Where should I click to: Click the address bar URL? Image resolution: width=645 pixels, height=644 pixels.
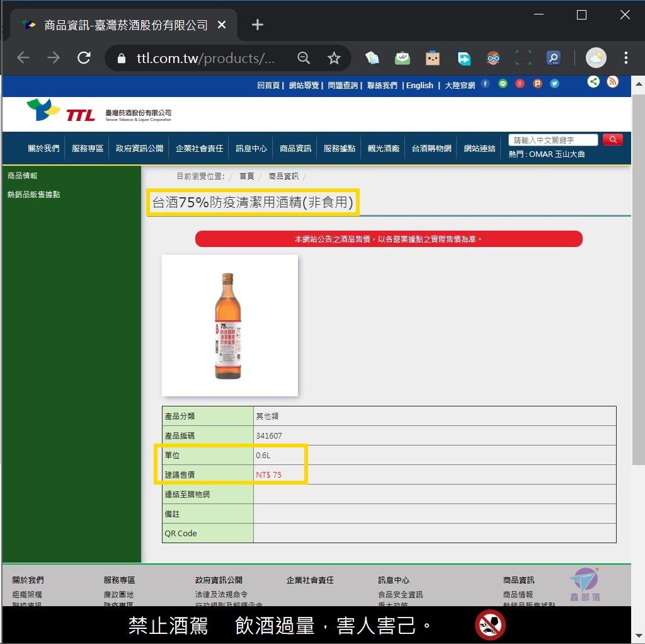(x=205, y=58)
